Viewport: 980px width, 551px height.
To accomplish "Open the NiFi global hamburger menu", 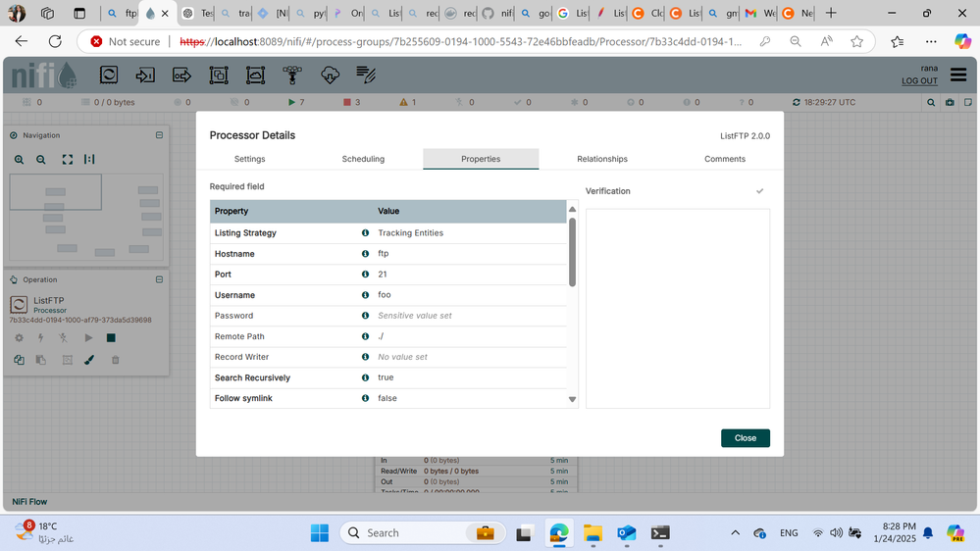I will (x=958, y=75).
